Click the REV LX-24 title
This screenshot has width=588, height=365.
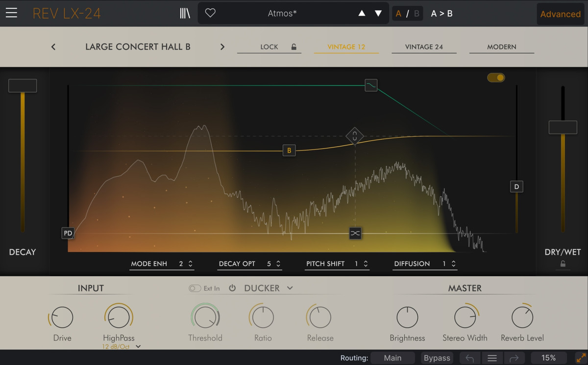67,14
